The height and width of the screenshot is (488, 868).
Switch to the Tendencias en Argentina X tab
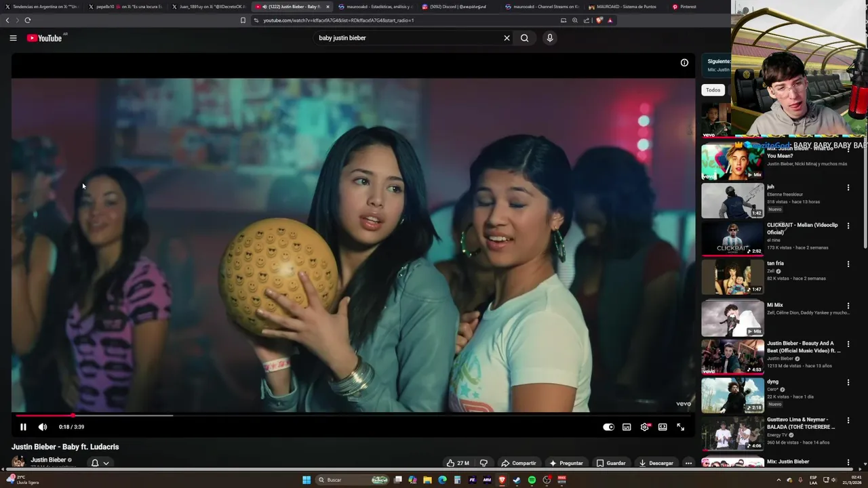(42, 7)
